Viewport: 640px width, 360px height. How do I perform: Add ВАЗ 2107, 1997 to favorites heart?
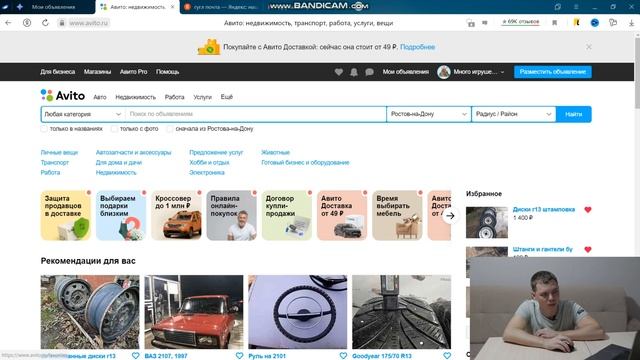click(x=239, y=356)
